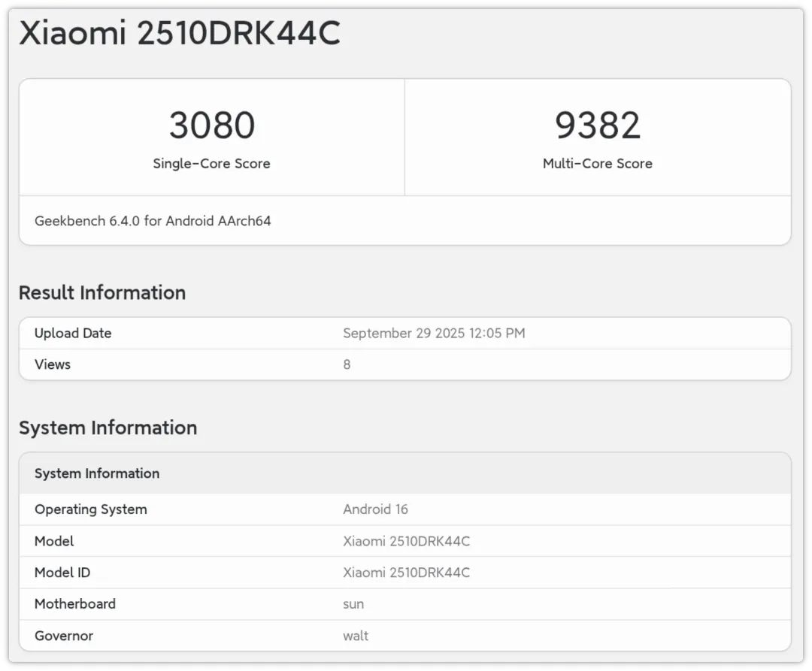Viewport: 812px width, 671px height.
Task: Click the Single-Core Score label
Action: point(211,164)
